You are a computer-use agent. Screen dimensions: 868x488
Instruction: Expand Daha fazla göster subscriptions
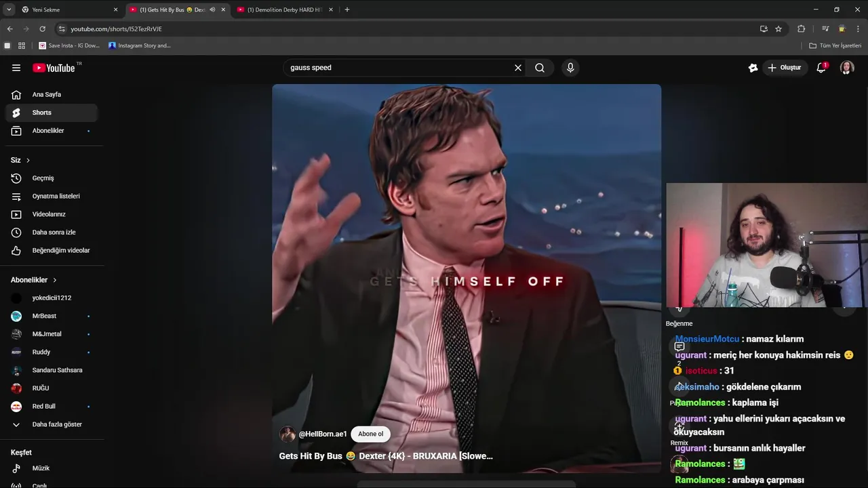(x=52, y=424)
